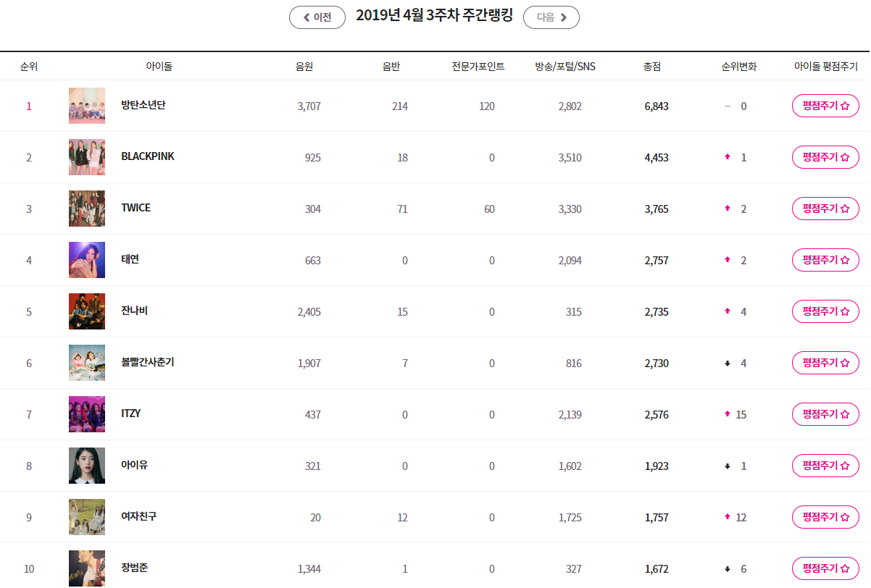Click the 볼빨간사춘기 name link
The image size is (871, 588).
(x=148, y=362)
